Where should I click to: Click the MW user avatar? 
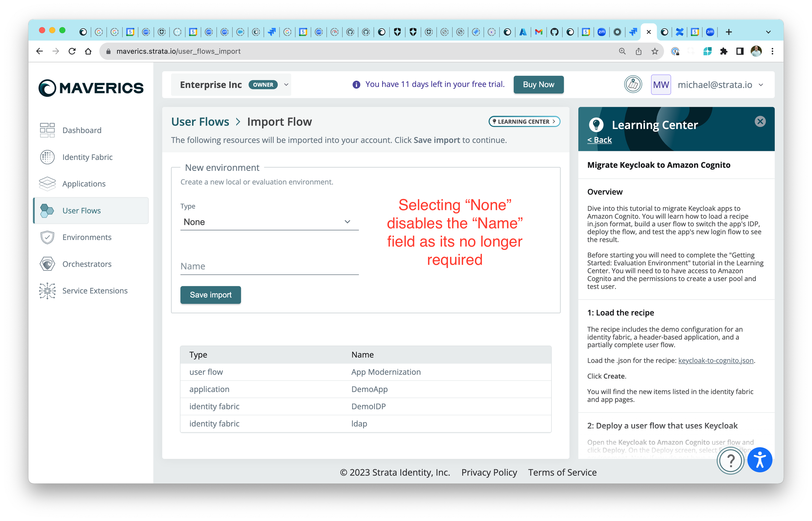(x=661, y=84)
